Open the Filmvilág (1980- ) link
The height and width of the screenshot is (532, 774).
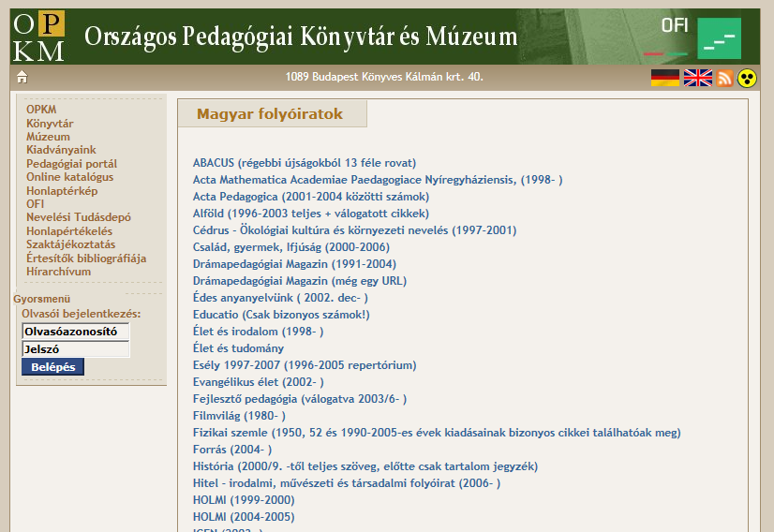[x=239, y=416]
